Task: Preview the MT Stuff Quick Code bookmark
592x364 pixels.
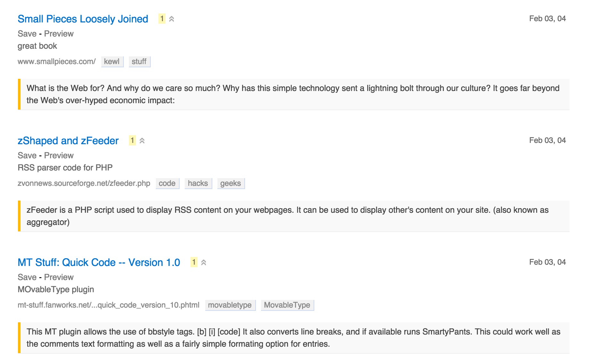Action: pos(59,277)
